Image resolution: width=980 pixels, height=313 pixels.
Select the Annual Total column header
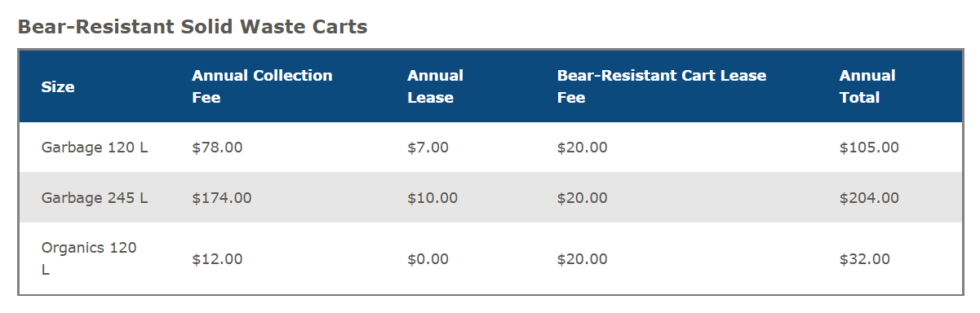(867, 86)
